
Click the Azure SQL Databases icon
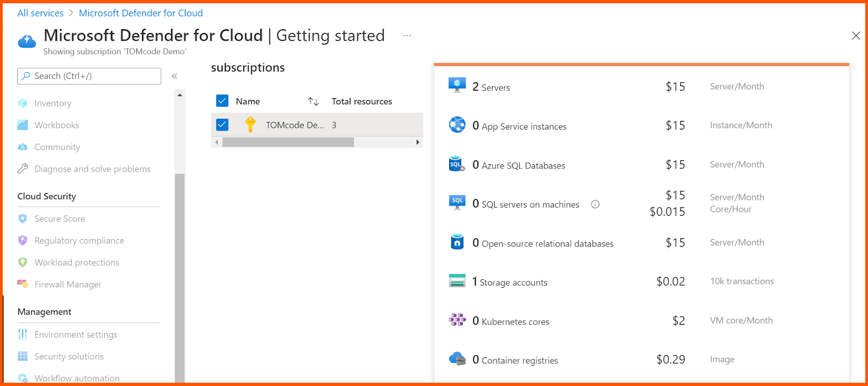pos(457,164)
